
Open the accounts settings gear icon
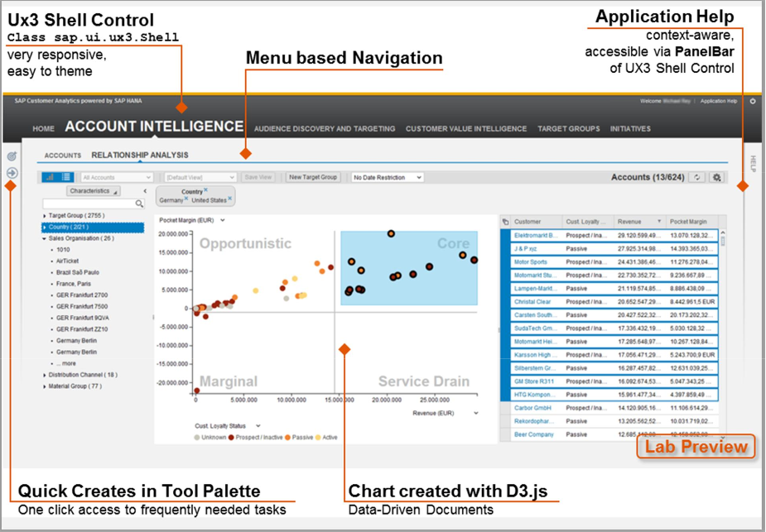(x=716, y=177)
